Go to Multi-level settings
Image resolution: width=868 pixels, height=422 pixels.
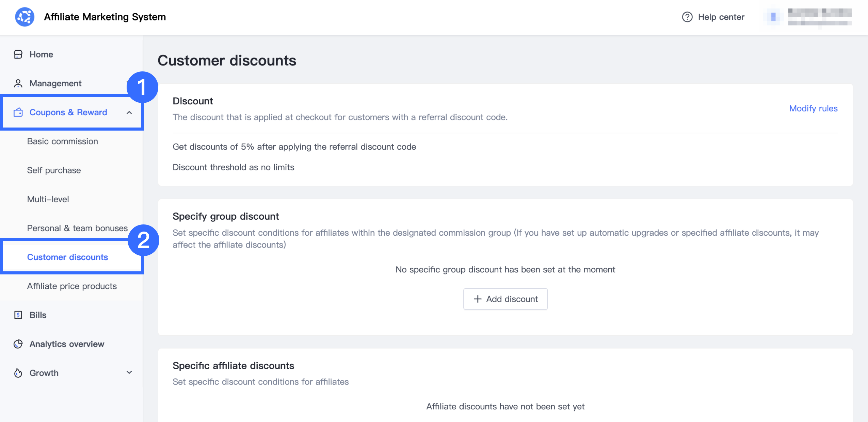48,199
